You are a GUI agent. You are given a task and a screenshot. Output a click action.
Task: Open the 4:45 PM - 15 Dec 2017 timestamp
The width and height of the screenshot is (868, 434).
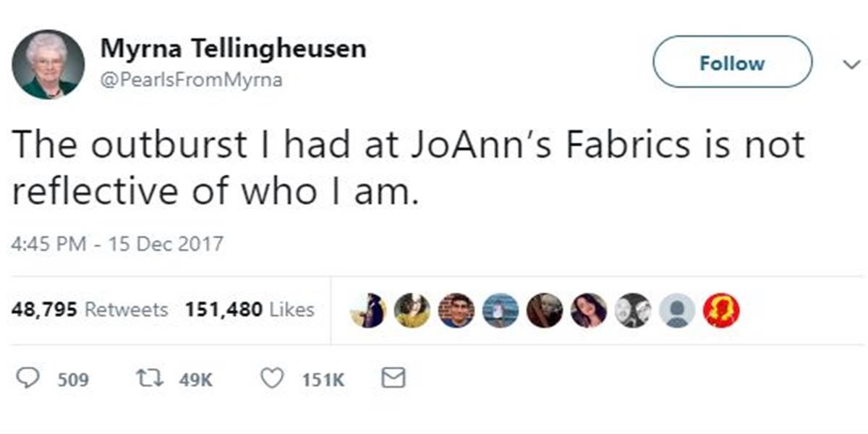point(117,243)
